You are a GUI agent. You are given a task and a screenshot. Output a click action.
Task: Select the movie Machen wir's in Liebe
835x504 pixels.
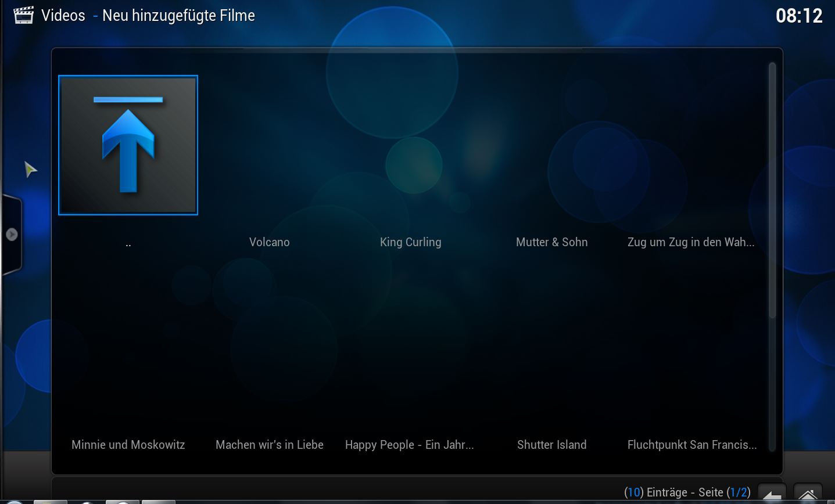click(x=269, y=445)
